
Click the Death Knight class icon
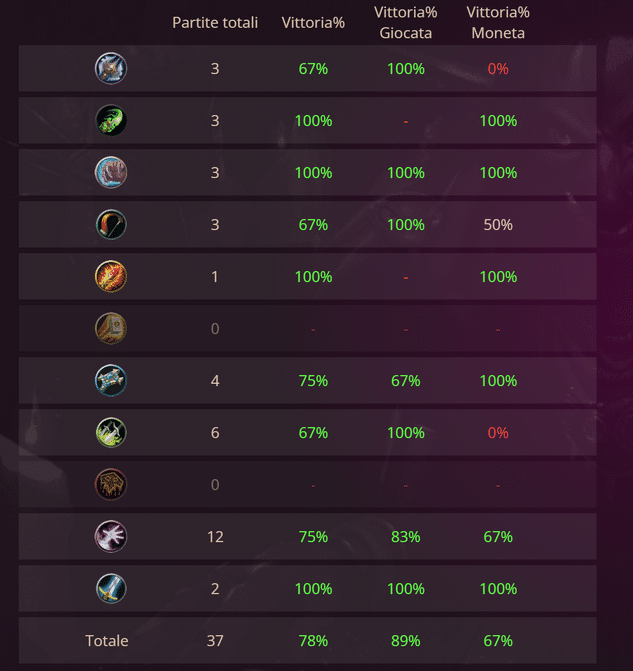tap(110, 69)
